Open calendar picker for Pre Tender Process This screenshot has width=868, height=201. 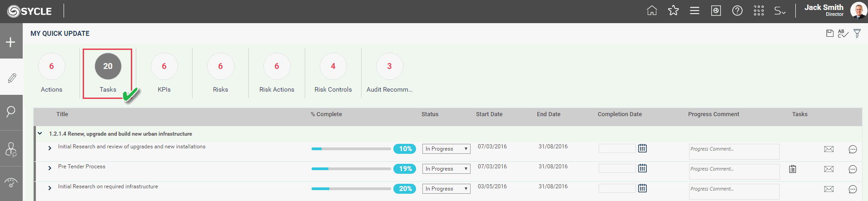(x=642, y=168)
